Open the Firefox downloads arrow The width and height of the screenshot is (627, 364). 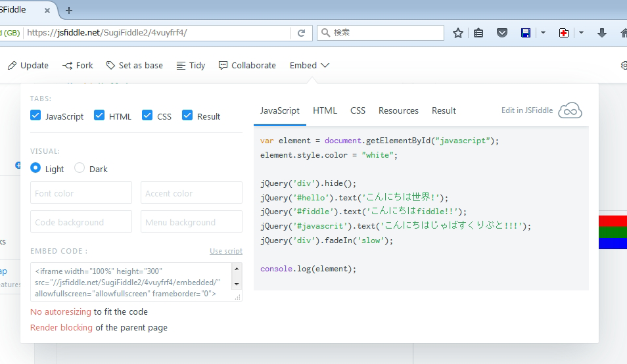coord(601,33)
